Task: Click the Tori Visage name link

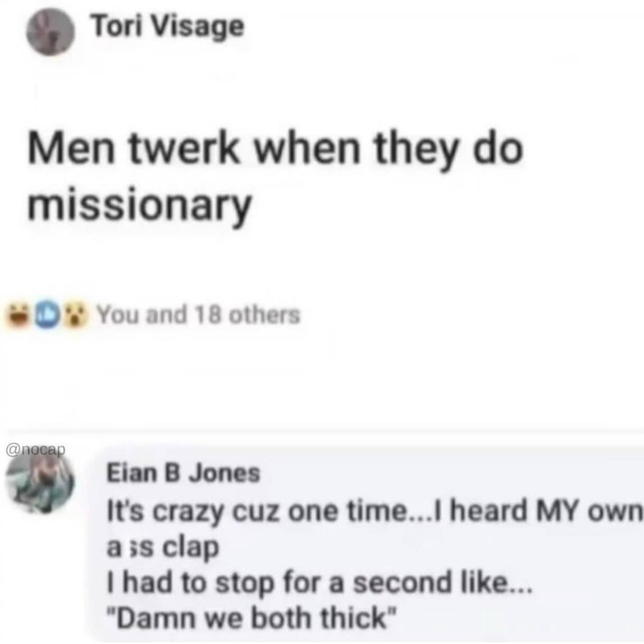Action: [168, 27]
